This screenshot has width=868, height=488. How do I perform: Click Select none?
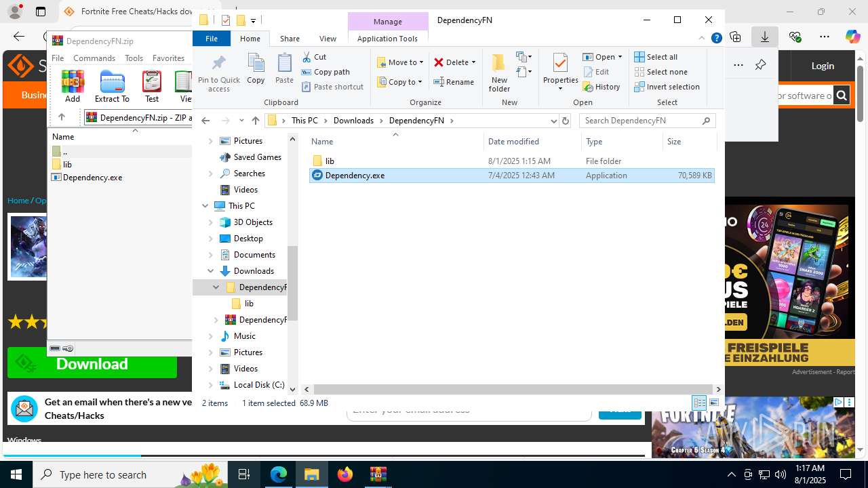pos(660,72)
